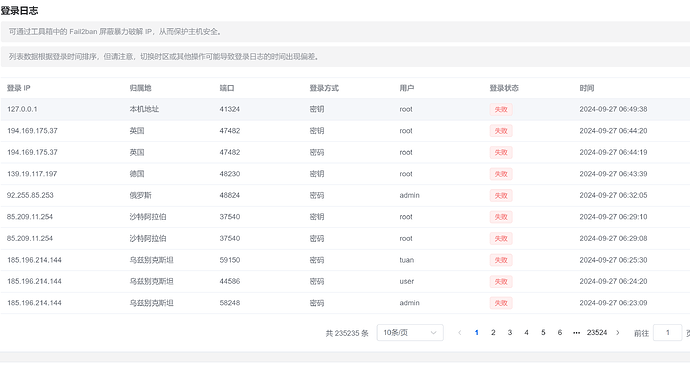
Task: Click port cell 41324
Action: click(x=230, y=109)
